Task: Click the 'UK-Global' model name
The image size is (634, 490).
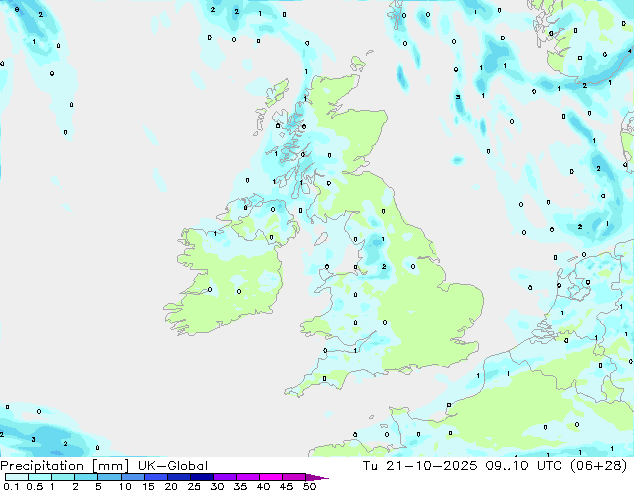Action: (173, 466)
